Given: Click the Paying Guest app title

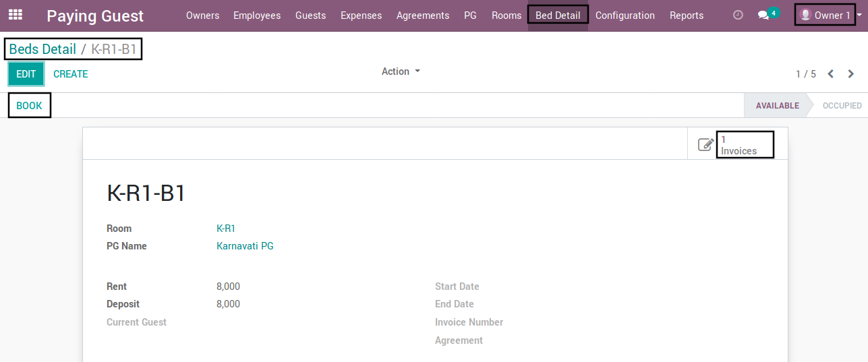Looking at the screenshot, I should coord(95,16).
